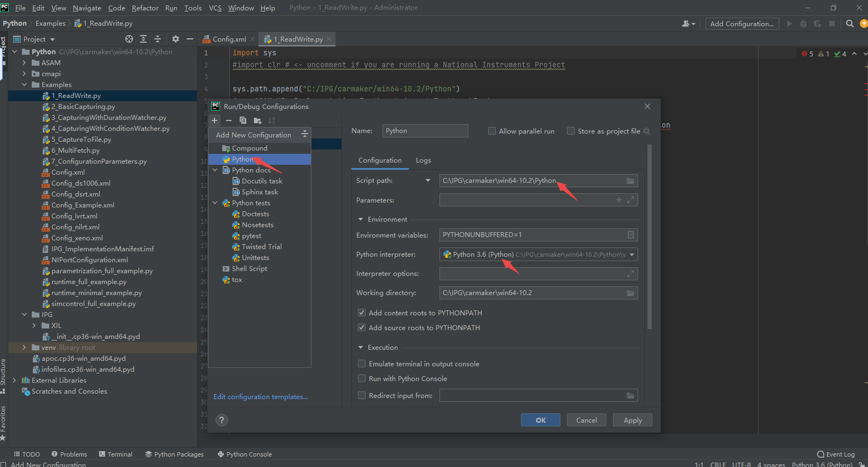Open Search Everywhere magnifier icon

pos(850,24)
